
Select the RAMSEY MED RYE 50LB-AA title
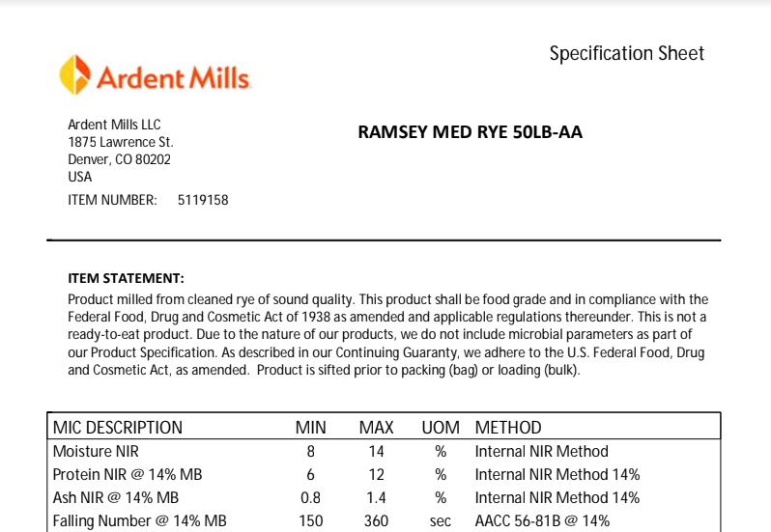pyautogui.click(x=470, y=132)
